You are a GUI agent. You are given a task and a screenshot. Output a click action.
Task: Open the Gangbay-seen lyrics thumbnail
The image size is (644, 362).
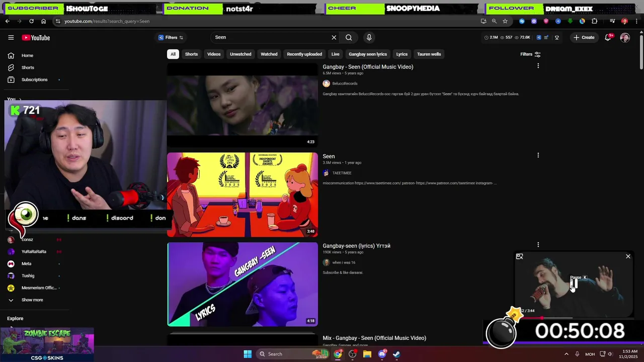(x=243, y=284)
